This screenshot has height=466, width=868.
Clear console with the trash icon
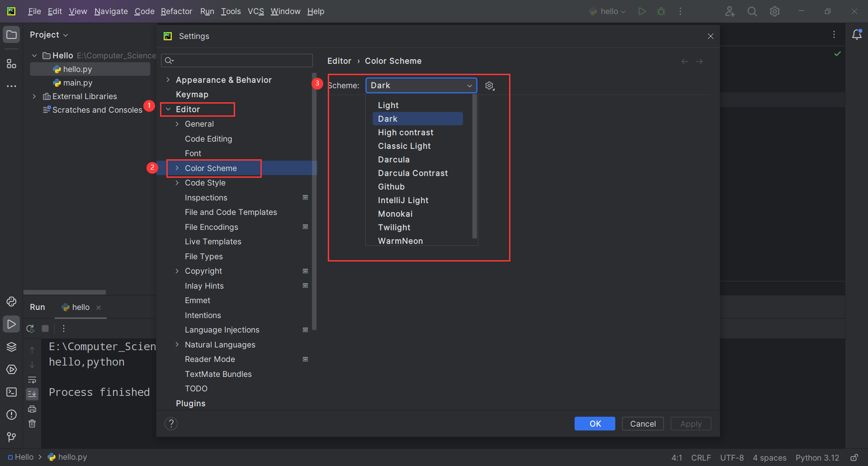(x=32, y=424)
